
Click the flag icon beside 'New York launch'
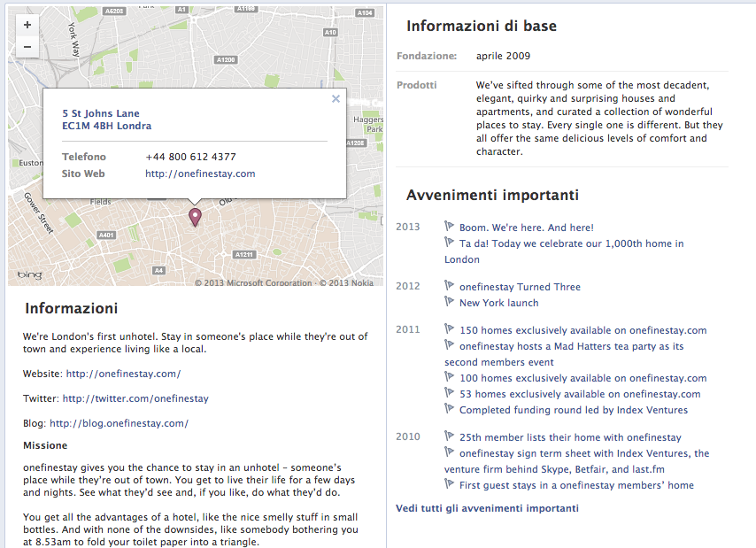[x=449, y=301]
